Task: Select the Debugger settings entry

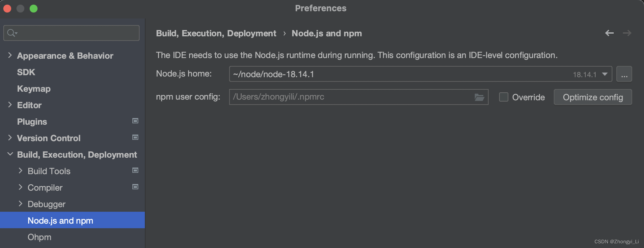Action: tap(46, 204)
